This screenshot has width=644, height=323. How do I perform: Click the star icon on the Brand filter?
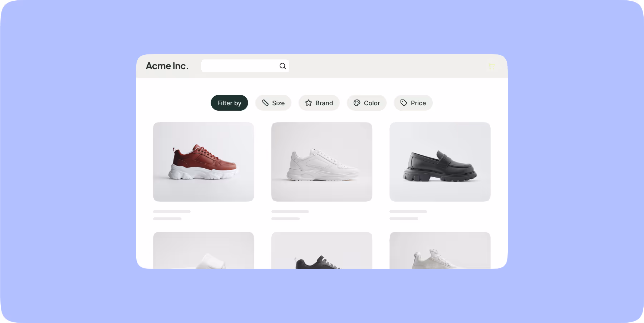click(x=308, y=103)
